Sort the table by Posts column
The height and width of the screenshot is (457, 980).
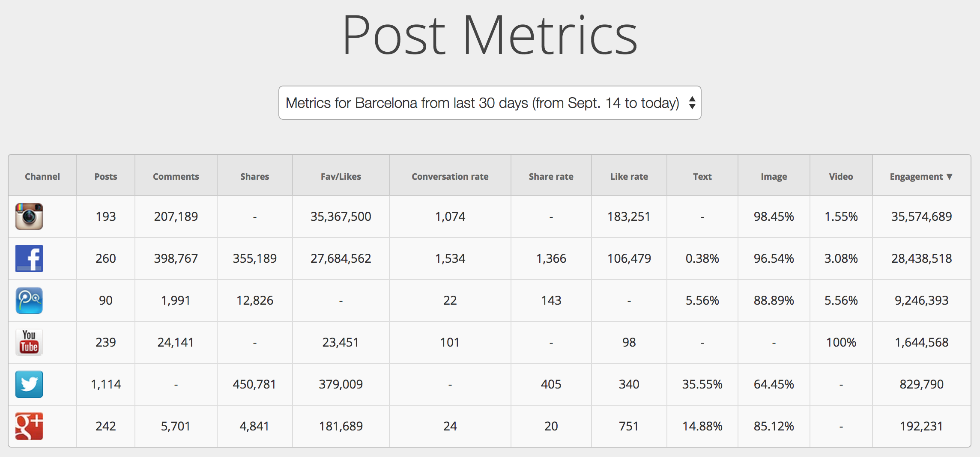(x=106, y=176)
